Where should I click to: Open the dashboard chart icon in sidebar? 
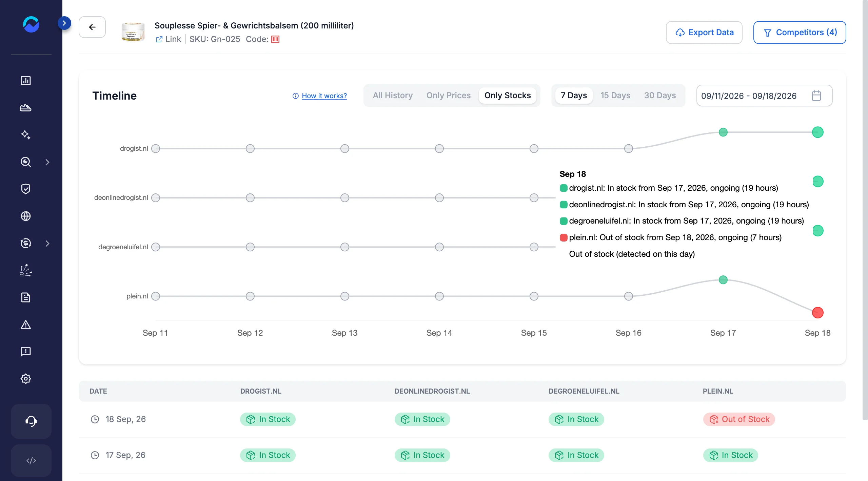pos(26,81)
